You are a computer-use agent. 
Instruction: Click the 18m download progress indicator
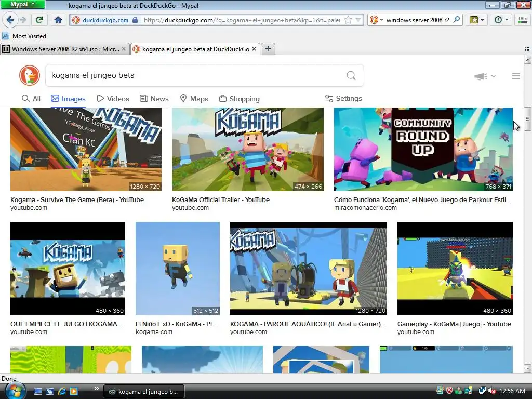coord(523,20)
